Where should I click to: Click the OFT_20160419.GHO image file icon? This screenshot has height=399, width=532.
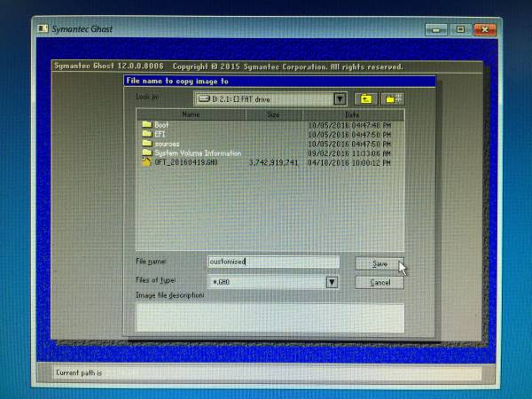147,162
